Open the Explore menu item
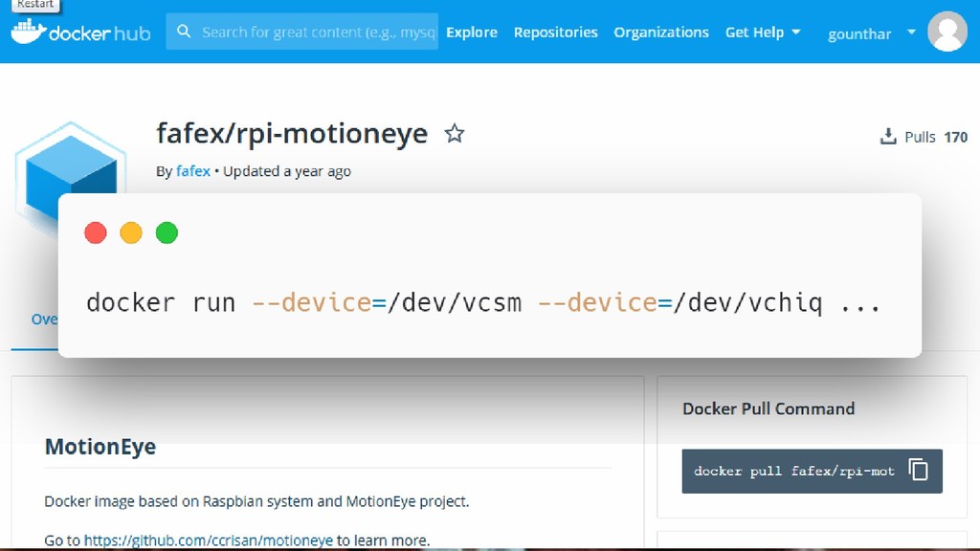The height and width of the screenshot is (551, 980). pos(472,33)
